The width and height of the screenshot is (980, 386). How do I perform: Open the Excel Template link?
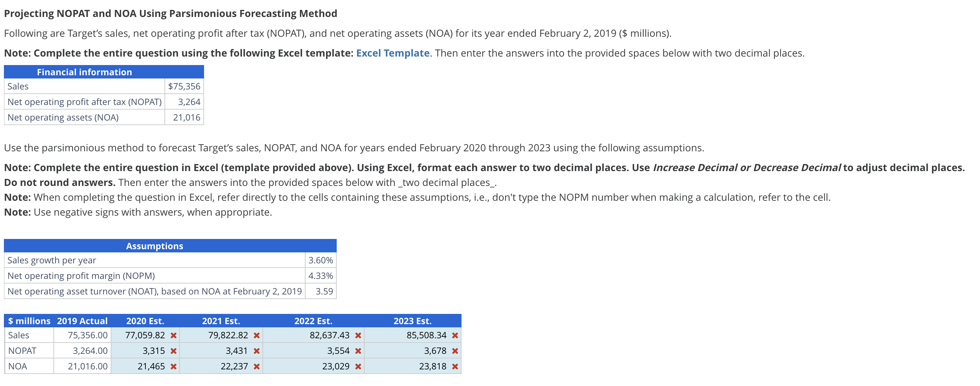click(x=393, y=53)
